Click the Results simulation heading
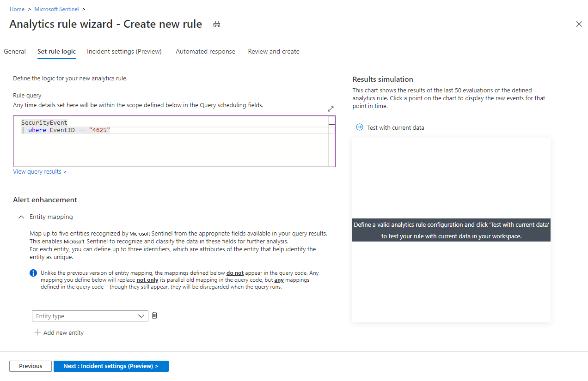Image resolution: width=588 pixels, height=381 pixels. tap(383, 79)
